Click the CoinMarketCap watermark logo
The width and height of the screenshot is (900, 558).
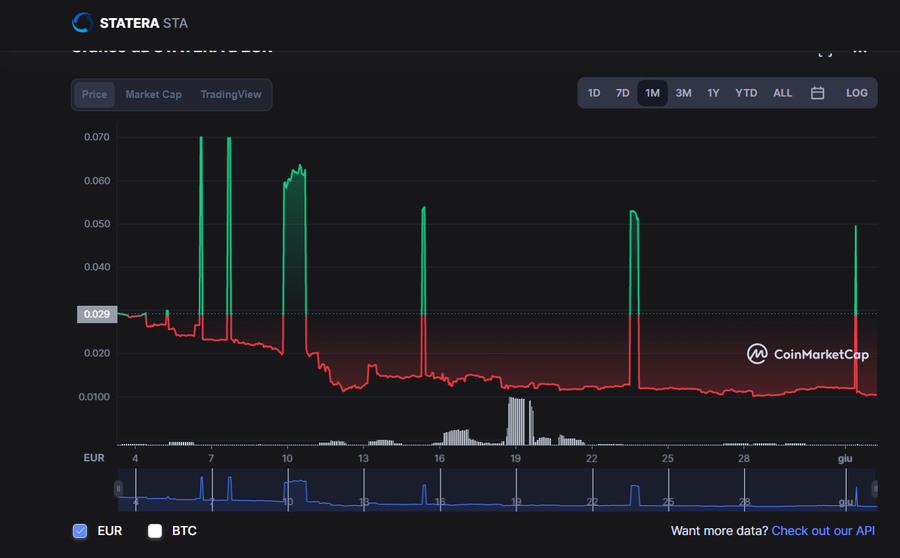point(808,354)
